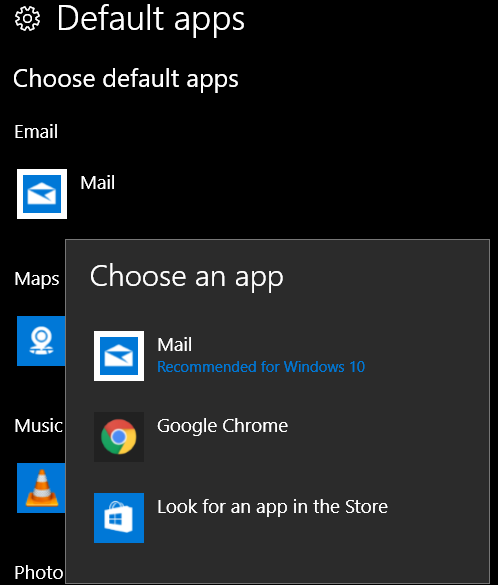This screenshot has height=585, width=498.
Task: Click the VLC cone icon under Music
Action: pos(41,488)
